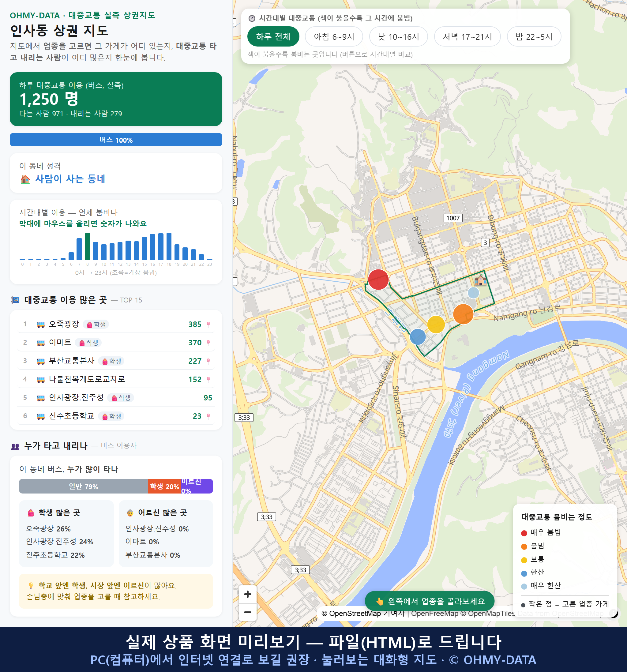This screenshot has height=672, width=627.
Task: Click the 매우 한산 light blue legend entry
Action: coord(541,586)
